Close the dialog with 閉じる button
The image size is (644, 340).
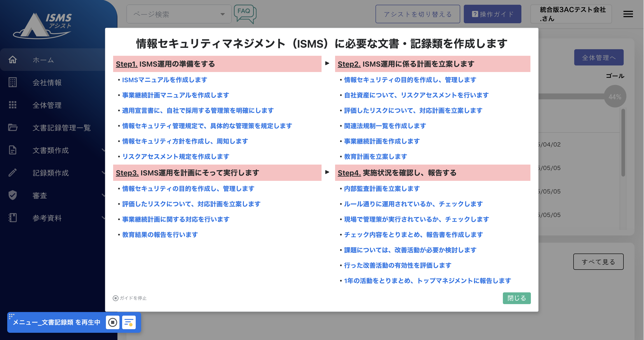516,298
